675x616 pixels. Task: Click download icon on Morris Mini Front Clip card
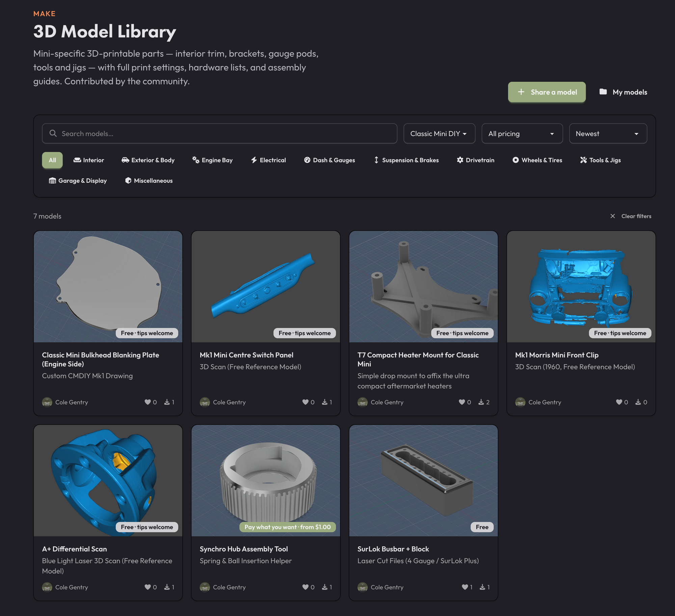point(638,402)
